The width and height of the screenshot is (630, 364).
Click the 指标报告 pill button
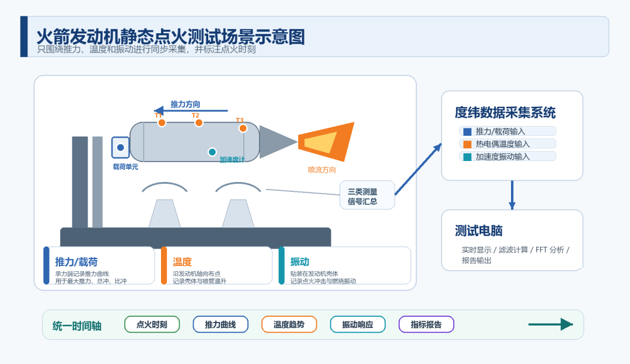tap(426, 324)
